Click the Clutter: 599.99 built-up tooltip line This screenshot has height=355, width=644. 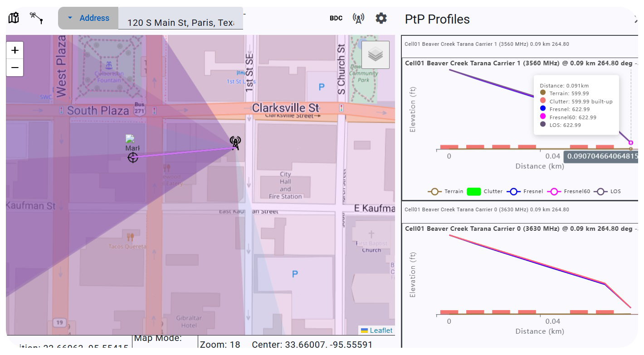tap(576, 102)
